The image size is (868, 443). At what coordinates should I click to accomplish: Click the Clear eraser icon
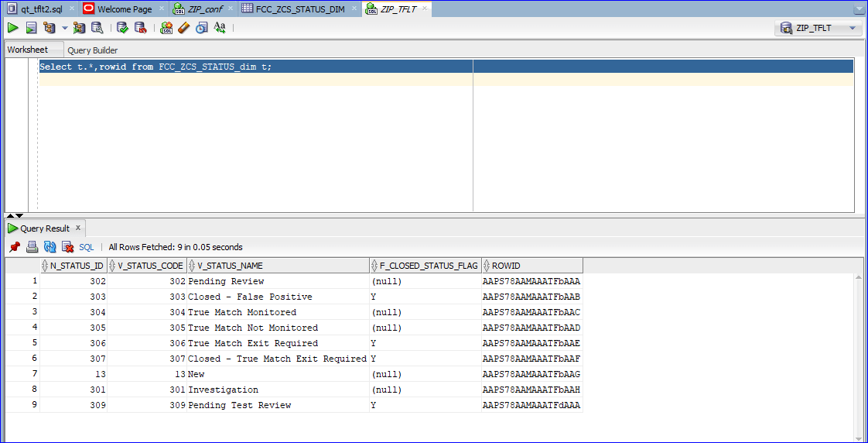click(x=184, y=27)
